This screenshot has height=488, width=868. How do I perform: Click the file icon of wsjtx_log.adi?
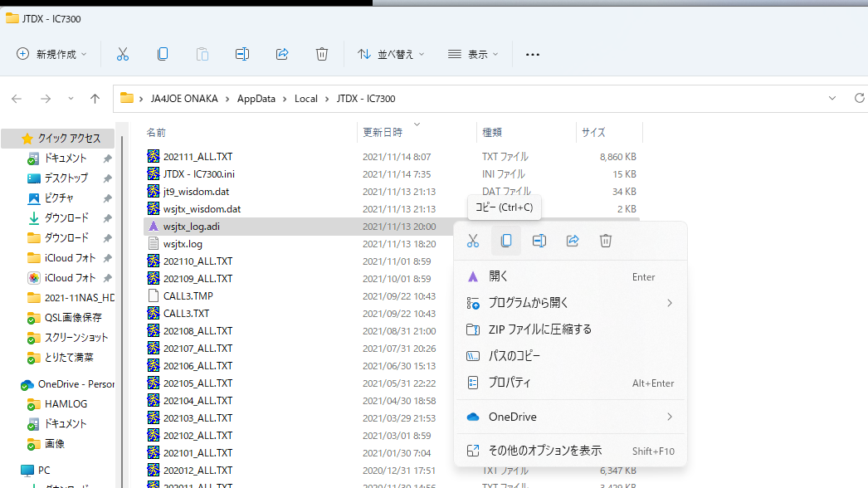pyautogui.click(x=154, y=226)
